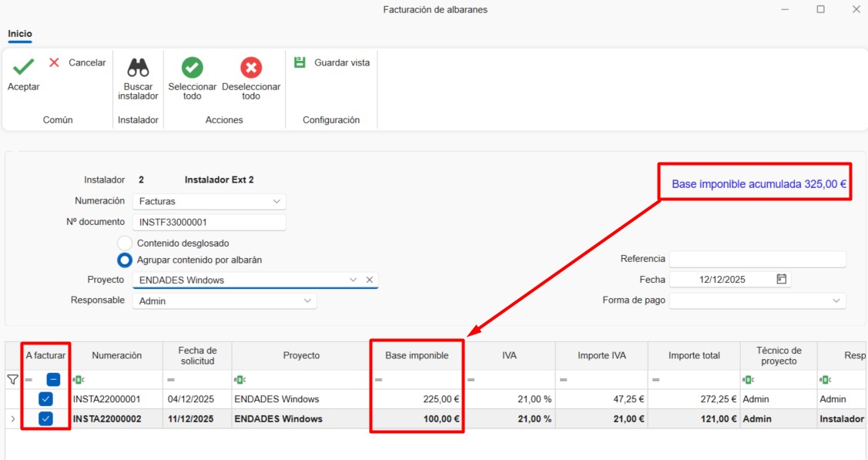Uncheck A facturar for INSTA22000001
Screen dimensions: 868x460
46,399
